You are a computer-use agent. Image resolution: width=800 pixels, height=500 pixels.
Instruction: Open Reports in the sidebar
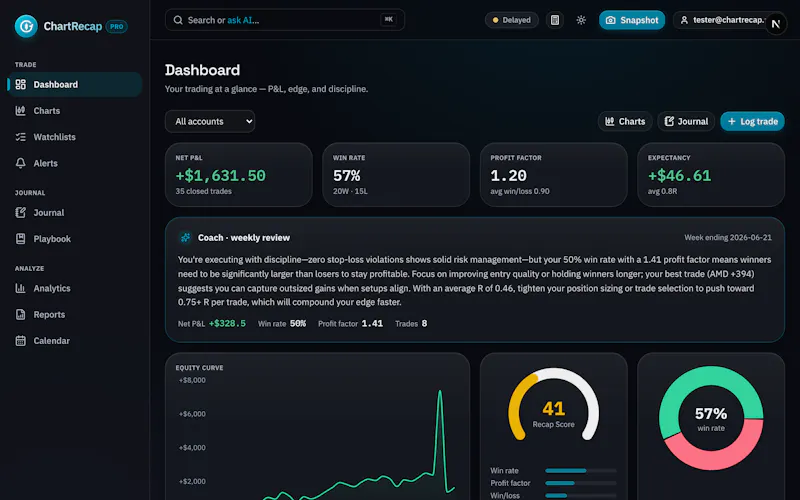[x=74, y=315]
